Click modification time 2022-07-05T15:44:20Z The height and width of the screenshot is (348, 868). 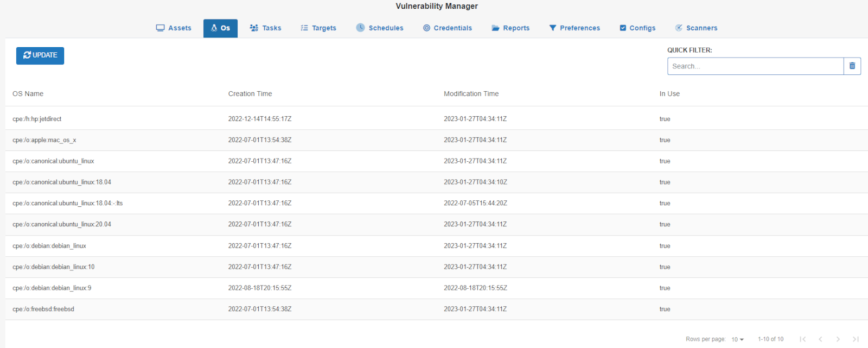tap(475, 204)
